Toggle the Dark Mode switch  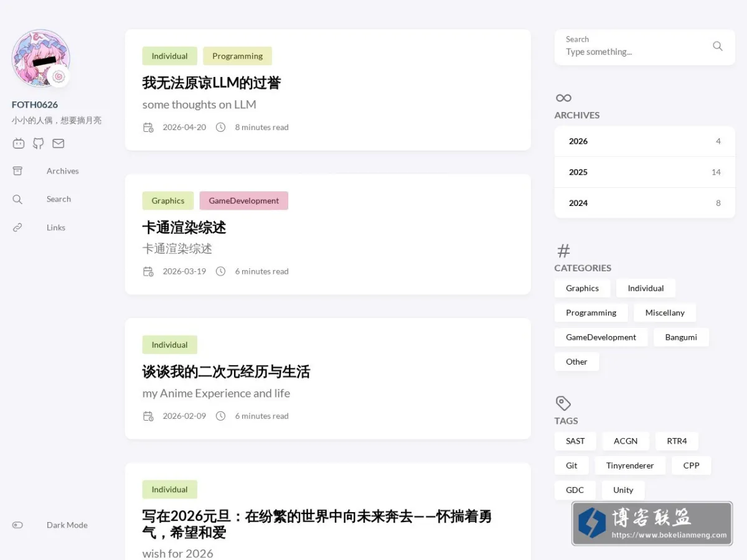pyautogui.click(x=17, y=525)
